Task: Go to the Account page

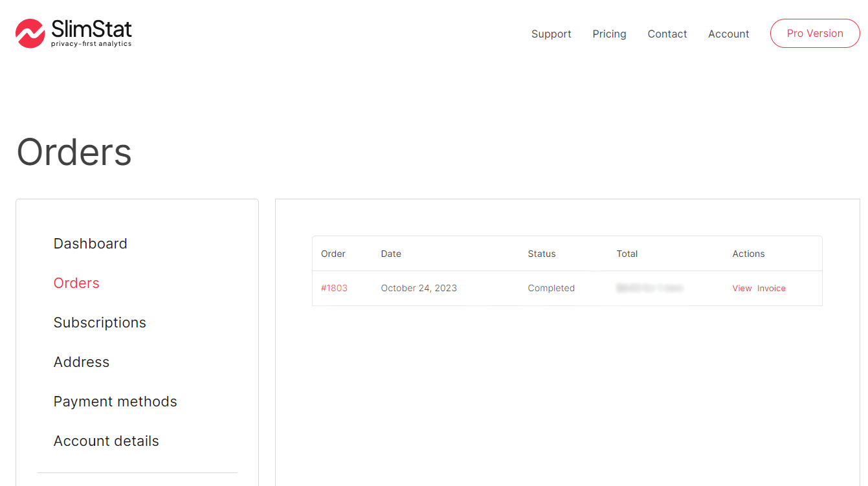Action: (728, 34)
